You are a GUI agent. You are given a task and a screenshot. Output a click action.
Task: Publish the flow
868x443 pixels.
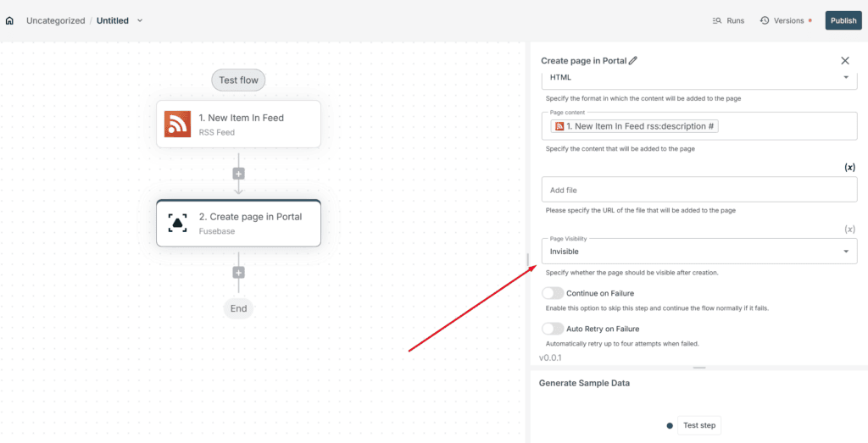843,20
